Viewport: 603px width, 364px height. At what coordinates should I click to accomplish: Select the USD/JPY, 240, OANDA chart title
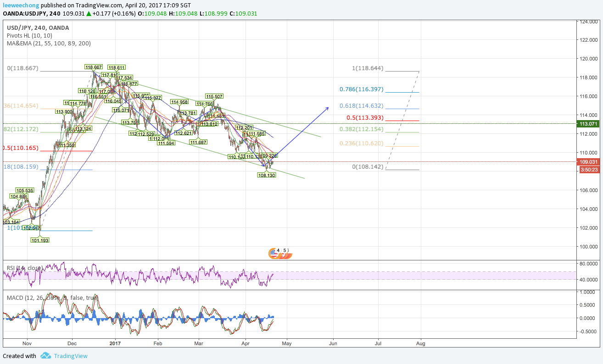tap(38, 28)
